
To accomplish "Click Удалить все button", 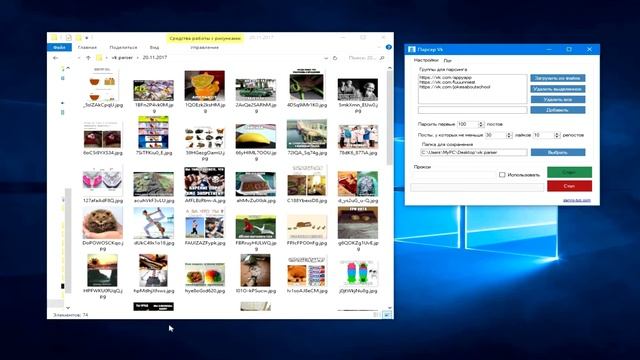I will [x=558, y=99].
